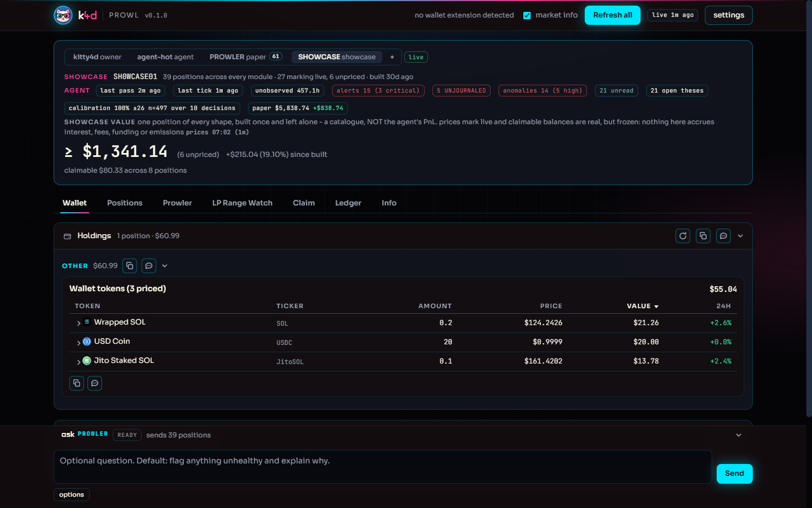Open the Positions tab
Viewport: 812px width, 508px height.
[125, 203]
